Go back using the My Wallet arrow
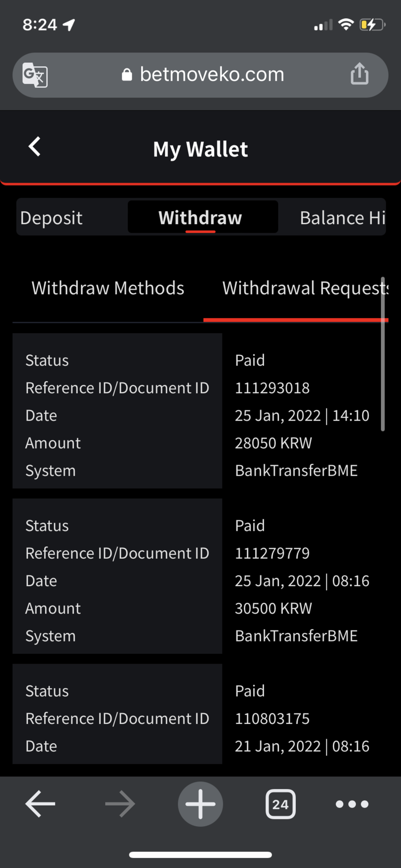 click(x=35, y=147)
